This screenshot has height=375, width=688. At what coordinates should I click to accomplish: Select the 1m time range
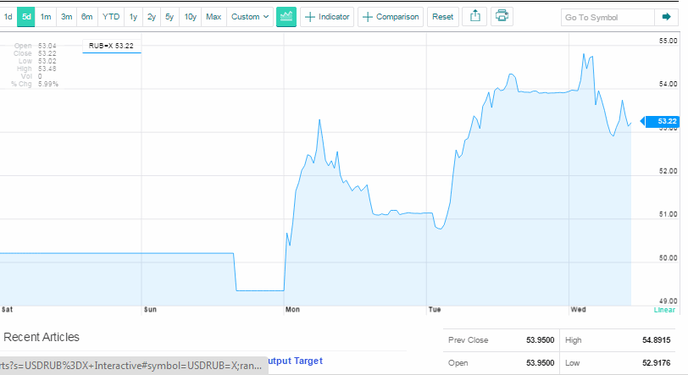(x=46, y=17)
